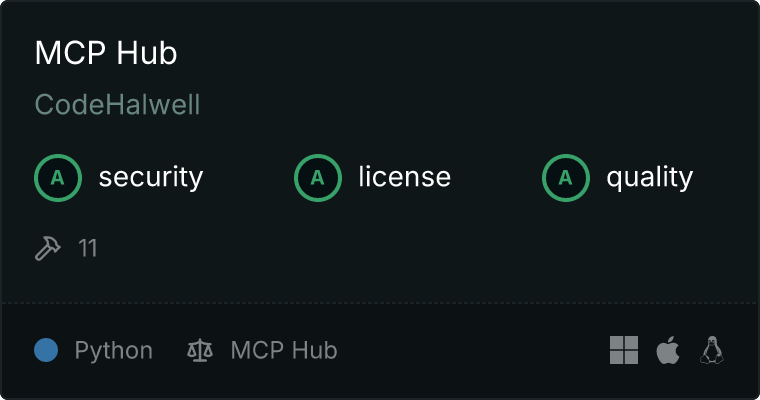Click the hammer tools icon
The height and width of the screenshot is (400, 760).
click(48, 248)
